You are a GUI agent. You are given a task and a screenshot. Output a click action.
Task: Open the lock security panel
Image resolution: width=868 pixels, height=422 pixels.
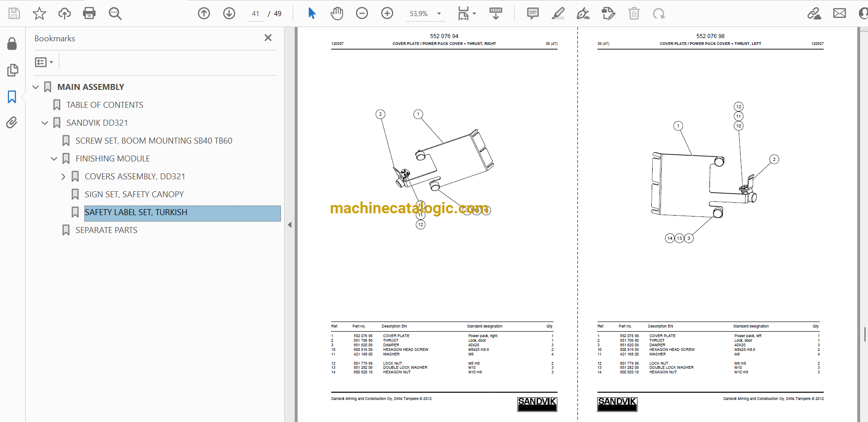coord(12,44)
